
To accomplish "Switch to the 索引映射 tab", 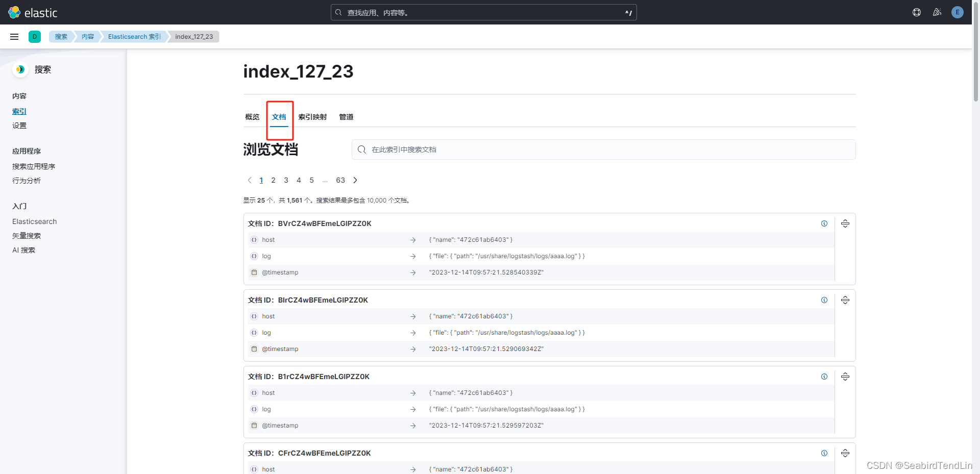I will tap(312, 117).
